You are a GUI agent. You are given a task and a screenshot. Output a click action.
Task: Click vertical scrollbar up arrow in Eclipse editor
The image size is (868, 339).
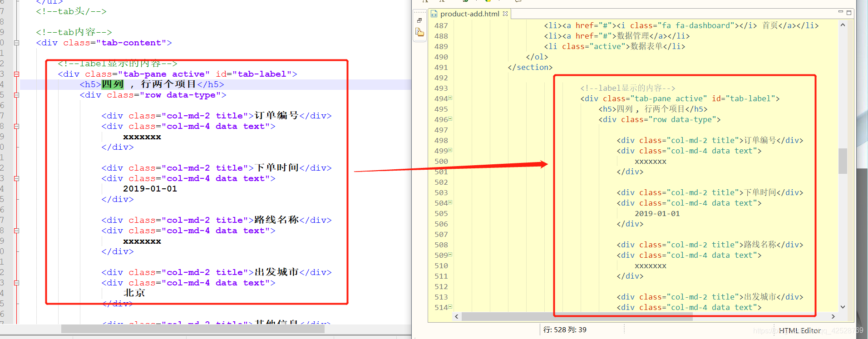click(843, 25)
